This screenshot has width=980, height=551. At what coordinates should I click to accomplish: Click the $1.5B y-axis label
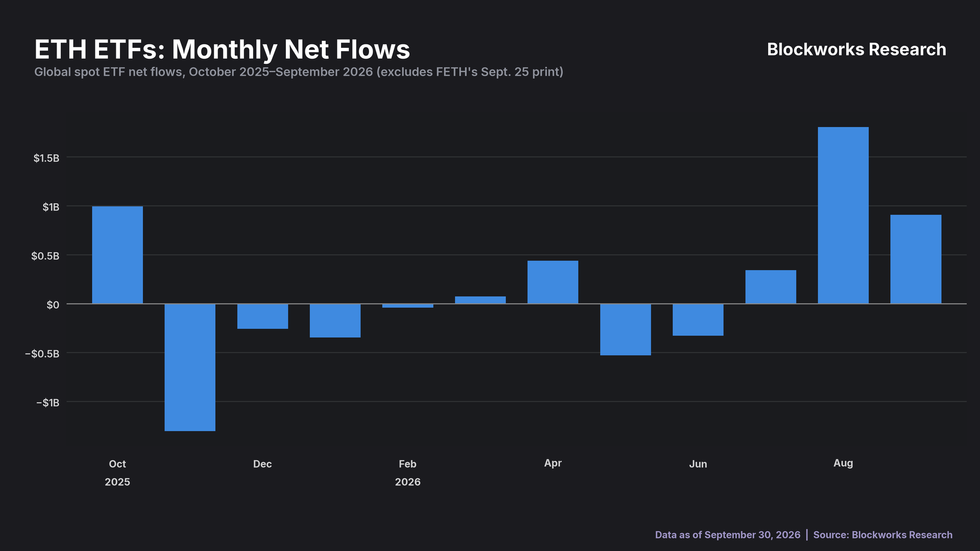coord(46,158)
